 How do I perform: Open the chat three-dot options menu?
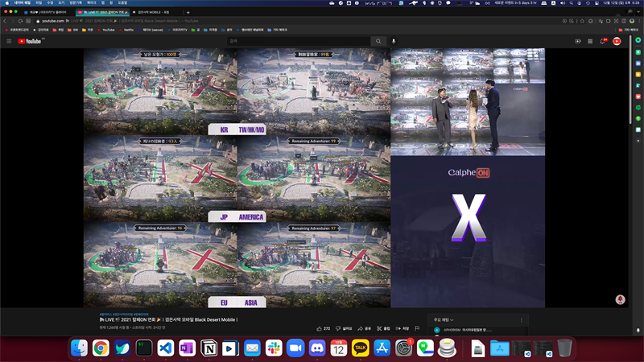pyautogui.click(x=522, y=319)
